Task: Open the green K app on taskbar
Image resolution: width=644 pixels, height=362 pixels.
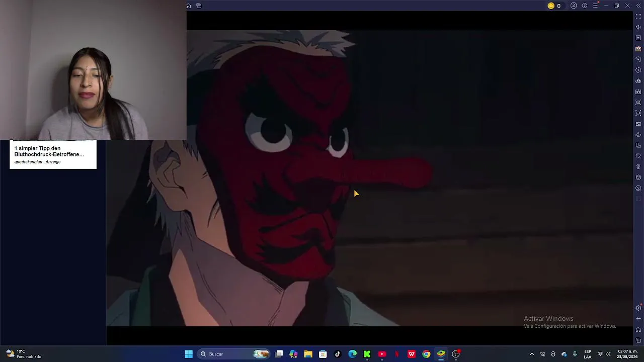Action: coord(367,354)
